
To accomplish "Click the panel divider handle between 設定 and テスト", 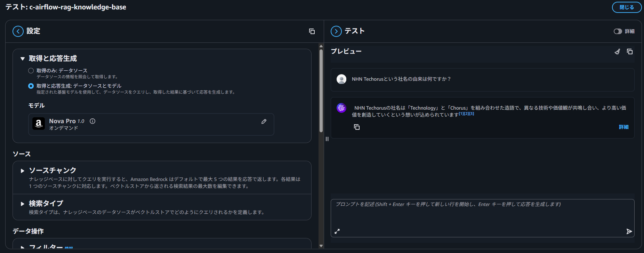I will click(x=327, y=139).
